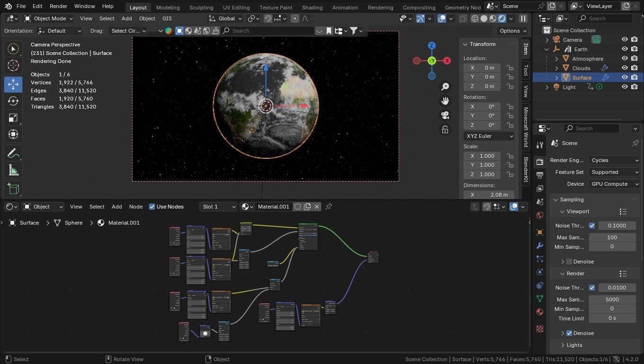Click the Options button in viewport header
644x364 pixels.
[513, 31]
